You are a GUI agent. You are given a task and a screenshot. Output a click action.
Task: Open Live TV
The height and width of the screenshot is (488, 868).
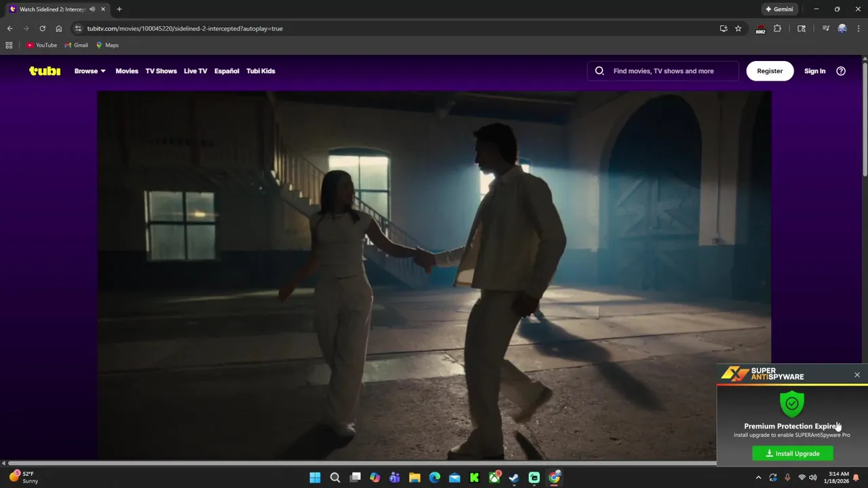tap(195, 70)
